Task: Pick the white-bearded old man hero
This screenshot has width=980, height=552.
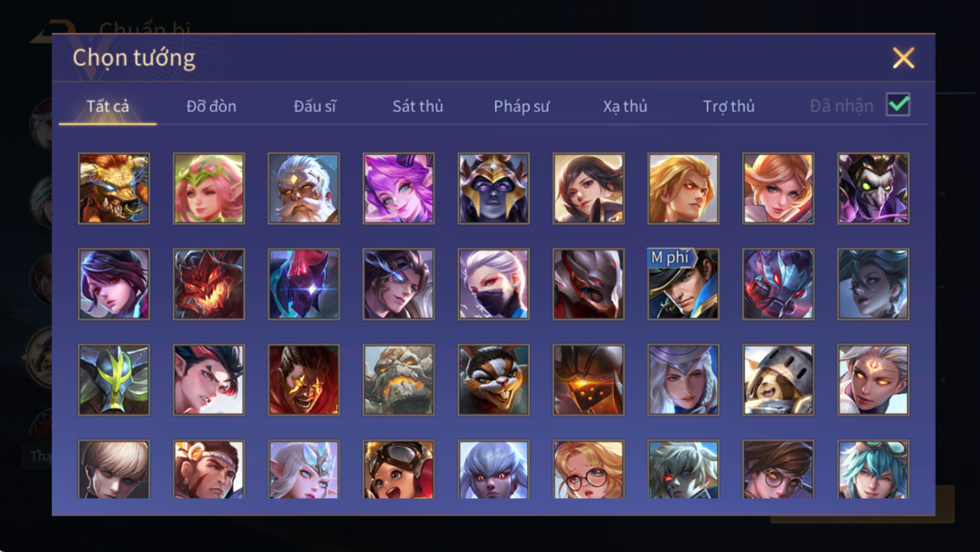Action: (x=304, y=188)
